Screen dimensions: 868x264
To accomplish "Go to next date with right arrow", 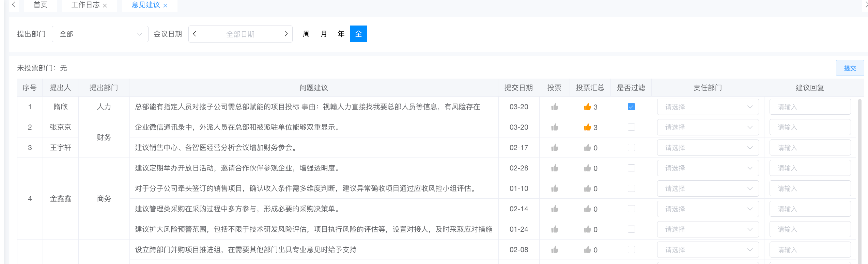I will pyautogui.click(x=286, y=34).
